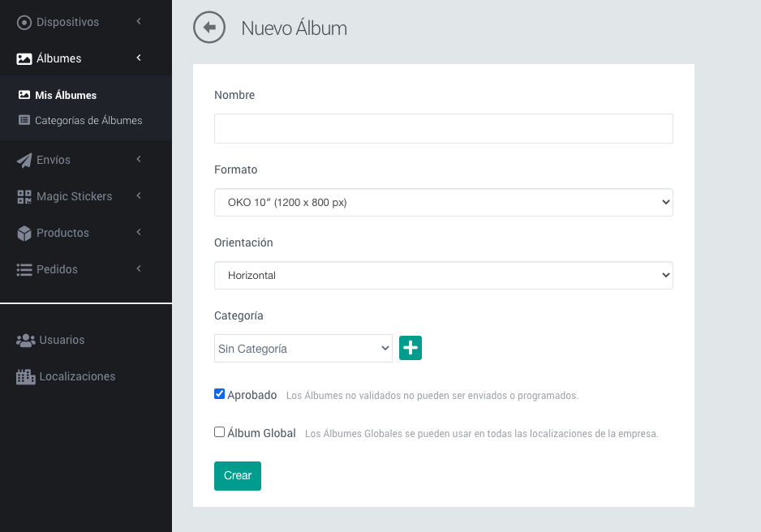This screenshot has width=761, height=532.
Task: Expand the Magic Stickers menu chevron
Action: 139,195
